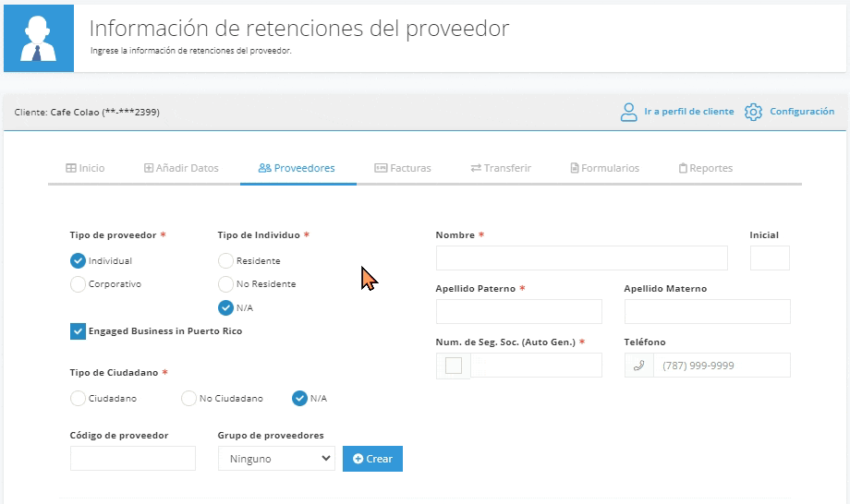Screen dimensions: 850x504
Task: Open Ir a perfil de cliente link
Action: 688,112
